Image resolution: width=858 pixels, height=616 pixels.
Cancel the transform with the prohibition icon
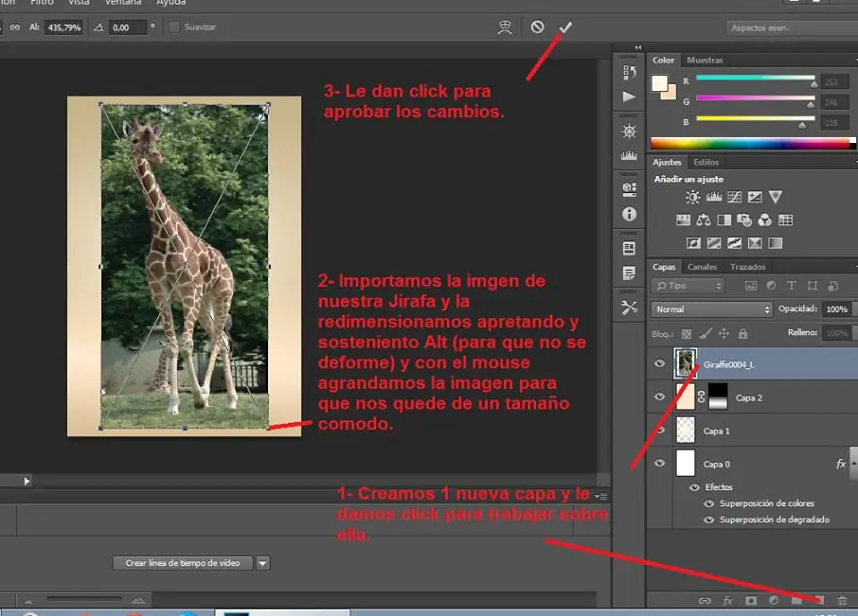(537, 27)
